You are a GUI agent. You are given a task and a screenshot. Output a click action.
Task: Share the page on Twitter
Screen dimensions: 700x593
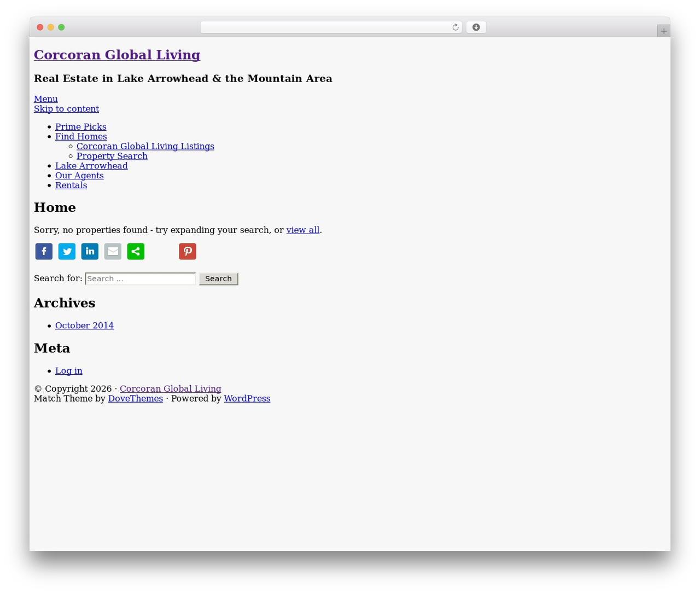67,251
